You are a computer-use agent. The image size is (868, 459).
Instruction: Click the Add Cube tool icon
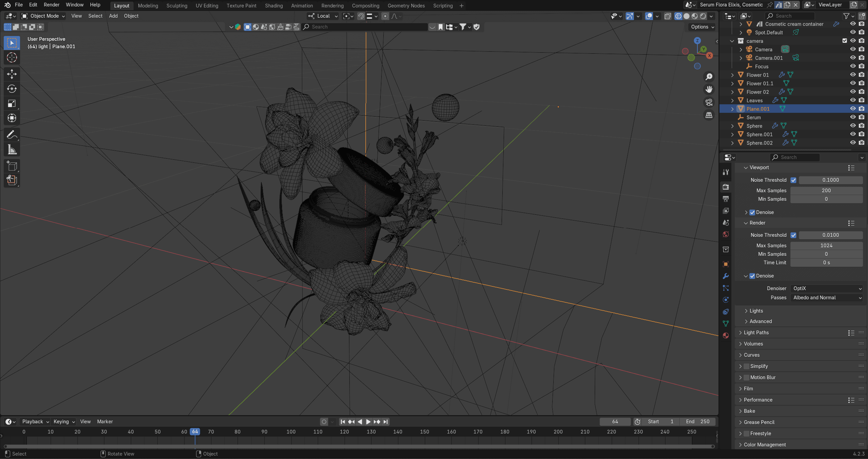[x=12, y=166]
